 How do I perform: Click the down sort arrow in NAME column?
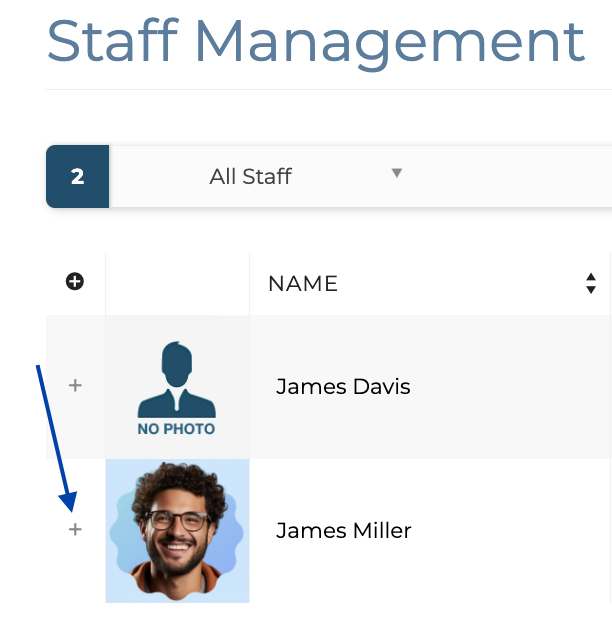591,290
